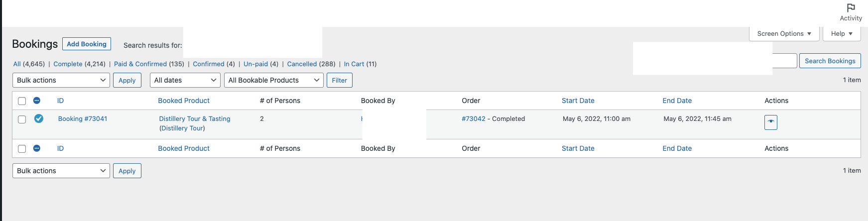Click the Filter button
The width and height of the screenshot is (868, 221).
340,80
